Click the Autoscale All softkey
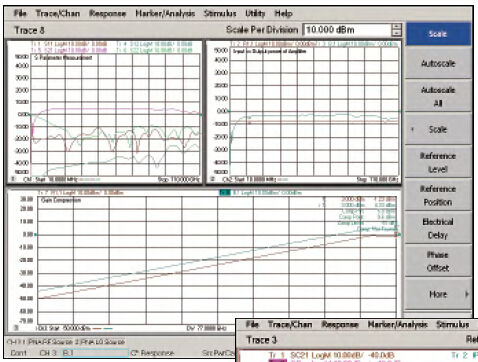The height and width of the screenshot is (362, 478). pyautogui.click(x=438, y=96)
